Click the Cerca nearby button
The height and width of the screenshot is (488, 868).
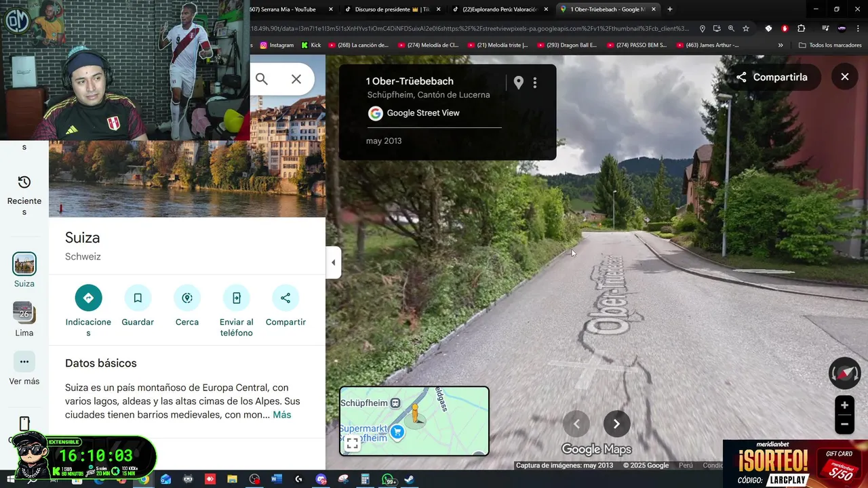[x=187, y=306]
